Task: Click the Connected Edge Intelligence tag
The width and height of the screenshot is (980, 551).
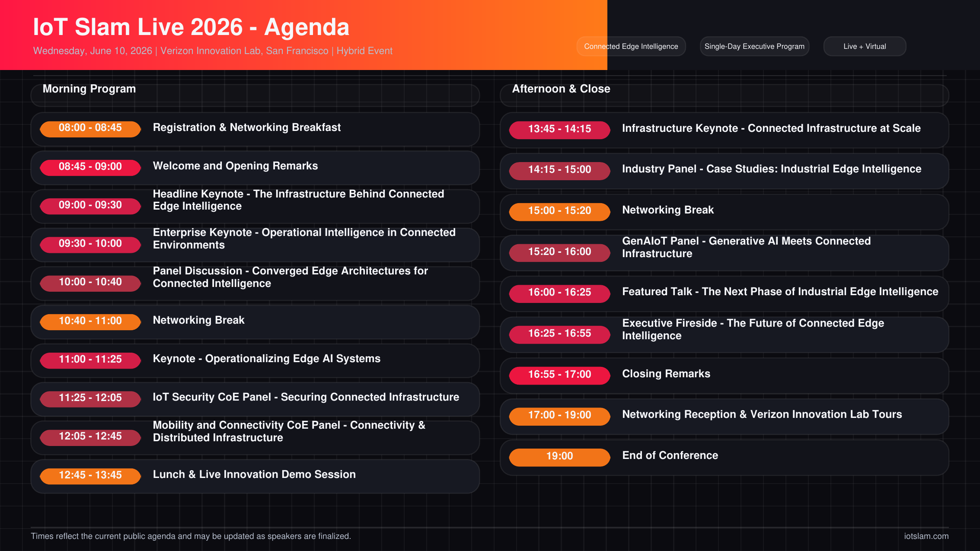Action: coord(631,46)
